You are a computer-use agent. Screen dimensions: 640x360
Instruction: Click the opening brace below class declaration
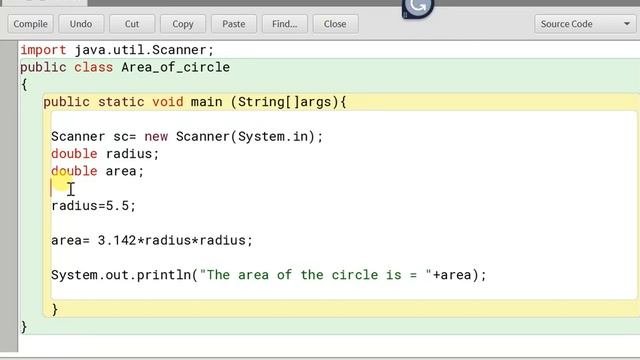pos(24,84)
